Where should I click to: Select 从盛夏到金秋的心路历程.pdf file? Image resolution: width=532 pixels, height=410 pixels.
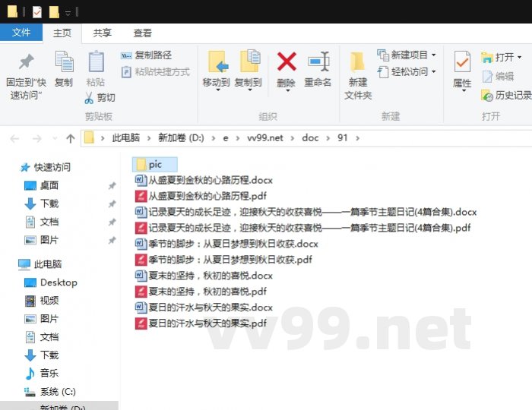coord(201,196)
